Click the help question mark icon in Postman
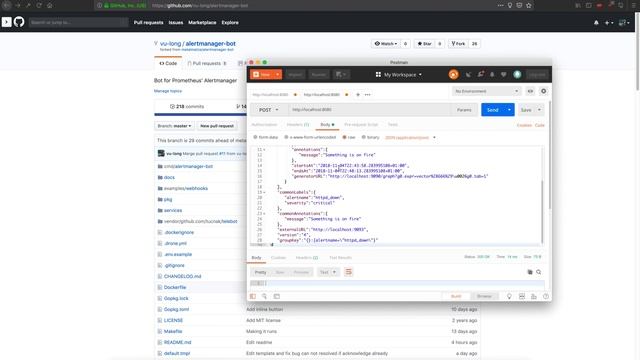640x360 pixels. [546, 296]
